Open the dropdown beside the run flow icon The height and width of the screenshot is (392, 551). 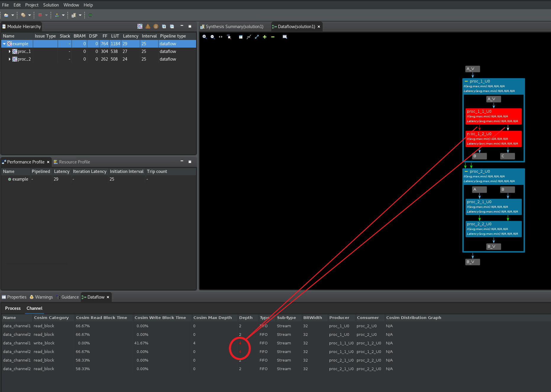point(63,15)
